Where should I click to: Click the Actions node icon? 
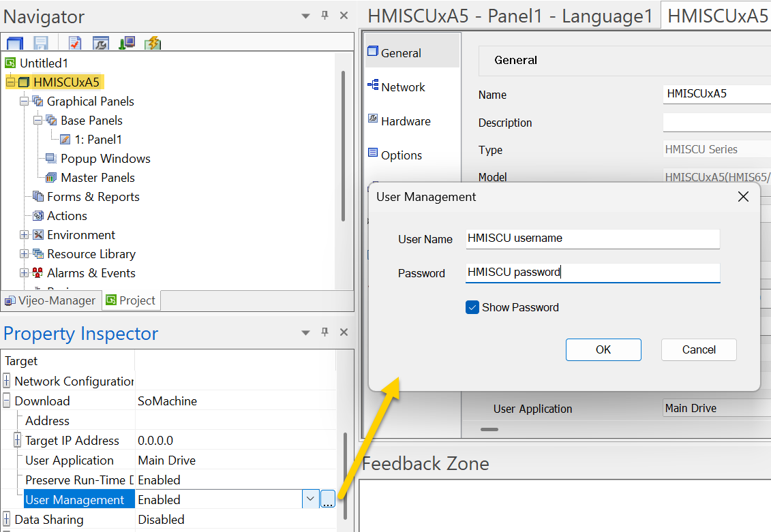[38, 216]
